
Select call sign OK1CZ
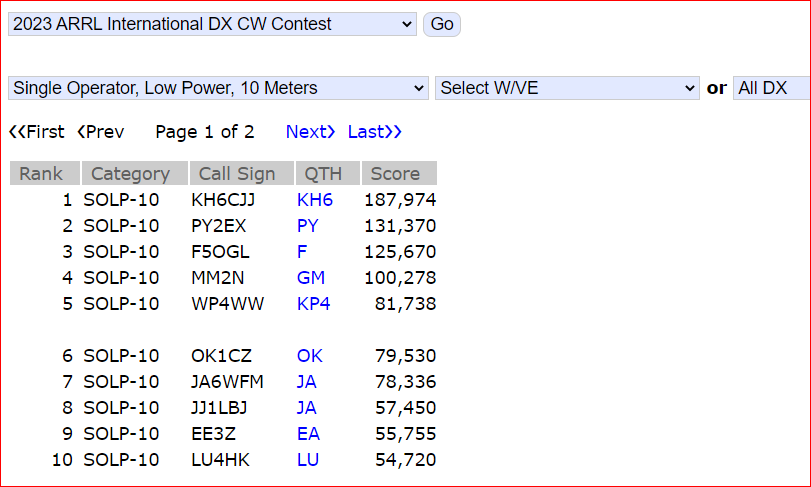point(221,356)
